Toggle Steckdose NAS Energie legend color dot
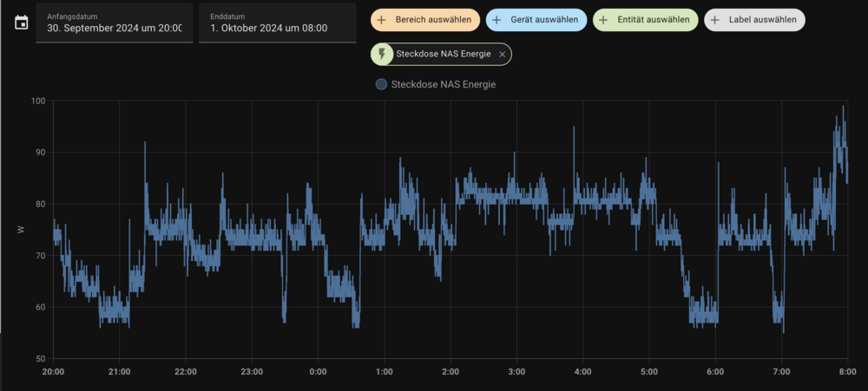This screenshot has height=391, width=868. [x=381, y=85]
